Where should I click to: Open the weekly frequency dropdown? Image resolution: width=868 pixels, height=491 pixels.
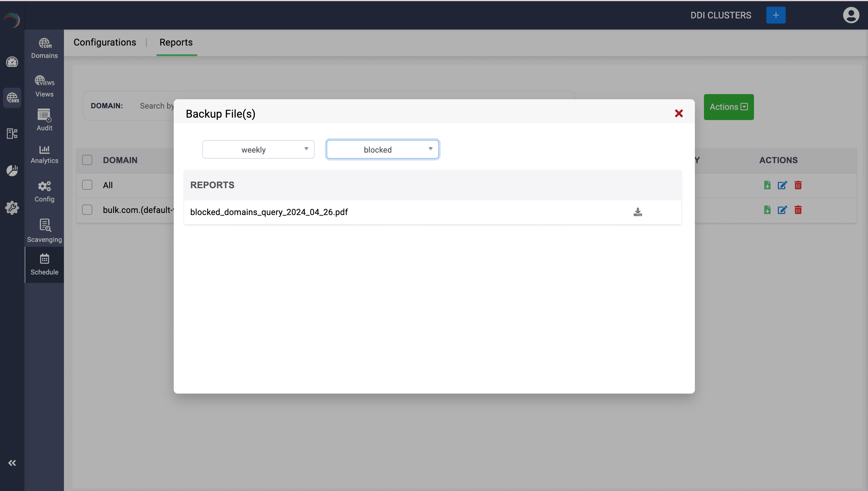pyautogui.click(x=258, y=149)
